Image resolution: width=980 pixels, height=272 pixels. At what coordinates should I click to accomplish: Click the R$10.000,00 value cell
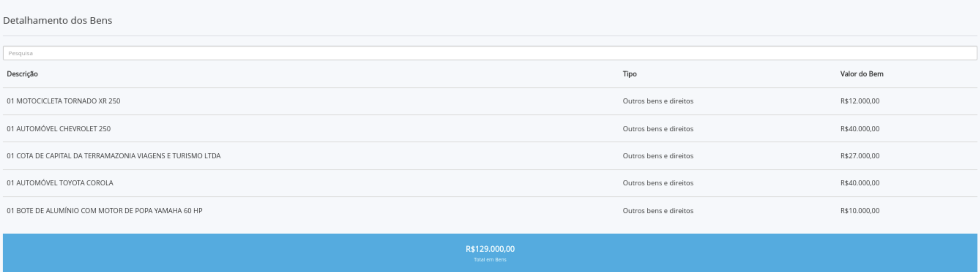[x=860, y=211]
